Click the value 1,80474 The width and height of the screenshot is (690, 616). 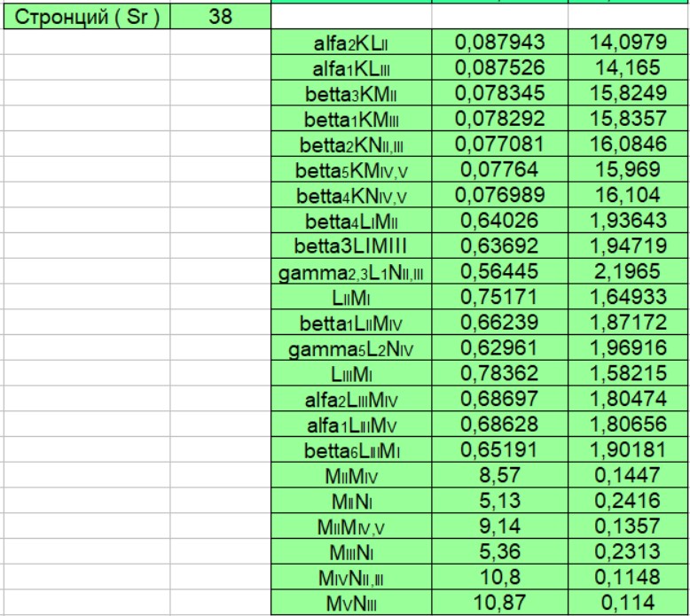(x=628, y=399)
